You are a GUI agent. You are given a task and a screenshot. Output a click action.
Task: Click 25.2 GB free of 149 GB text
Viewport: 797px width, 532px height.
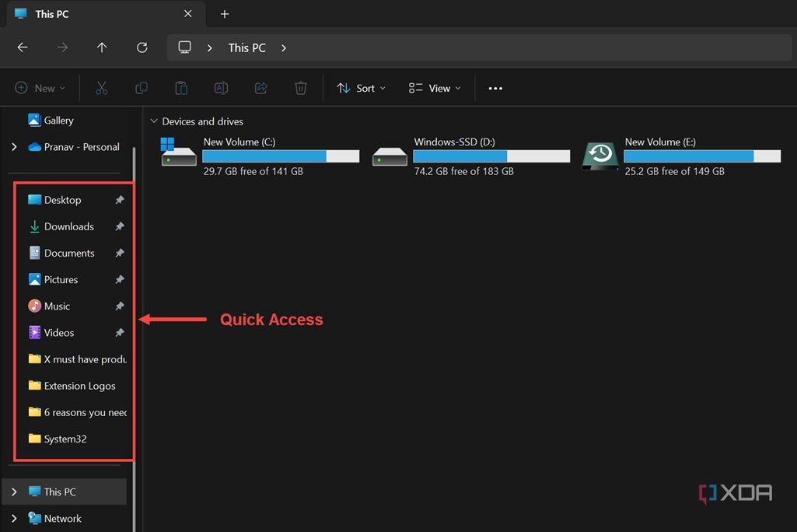674,171
